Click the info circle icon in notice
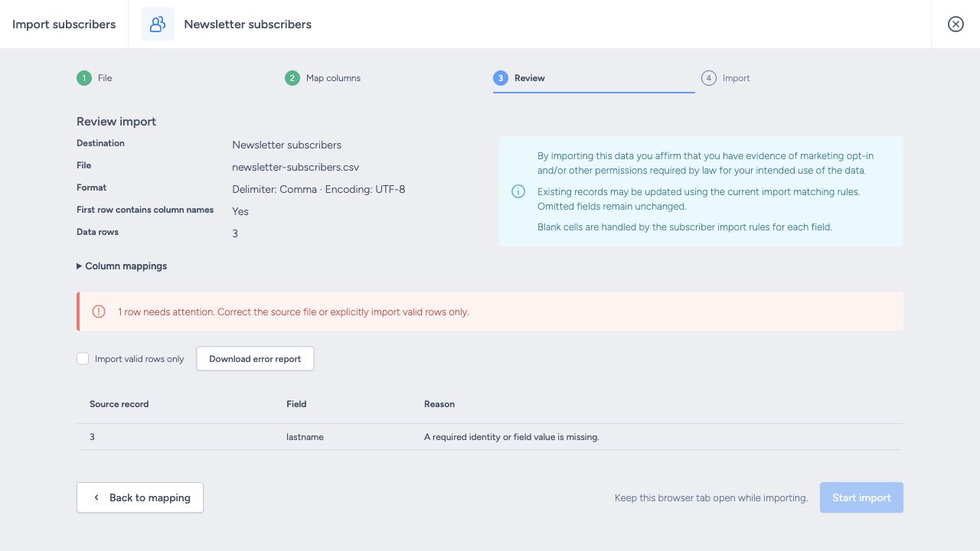The height and width of the screenshot is (551, 980). (x=518, y=191)
